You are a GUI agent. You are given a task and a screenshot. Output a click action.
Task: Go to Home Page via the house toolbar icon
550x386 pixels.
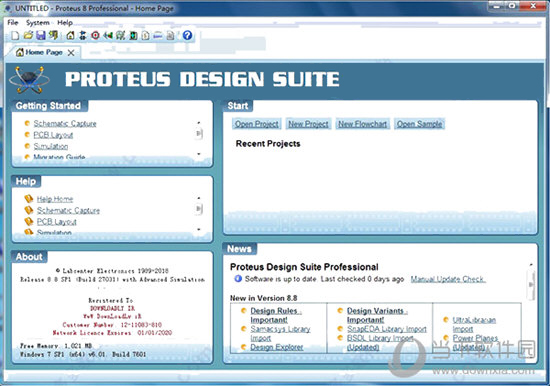coord(70,35)
